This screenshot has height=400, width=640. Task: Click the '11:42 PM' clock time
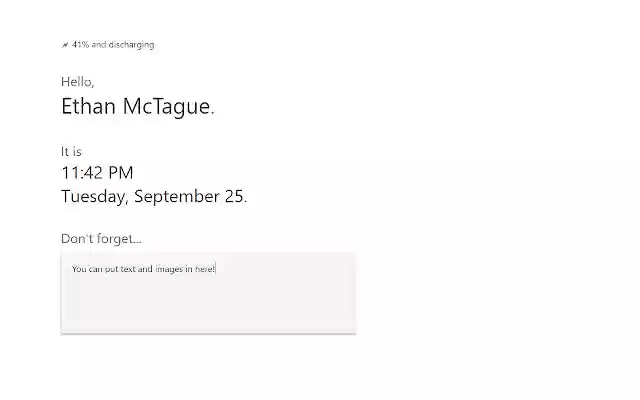[x=97, y=173]
